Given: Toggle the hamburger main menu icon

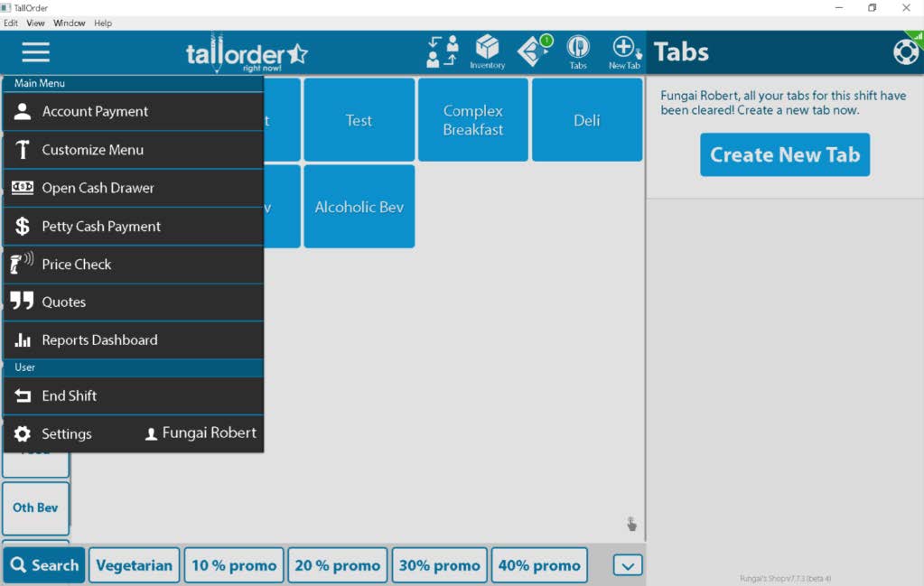Looking at the screenshot, I should tap(35, 51).
